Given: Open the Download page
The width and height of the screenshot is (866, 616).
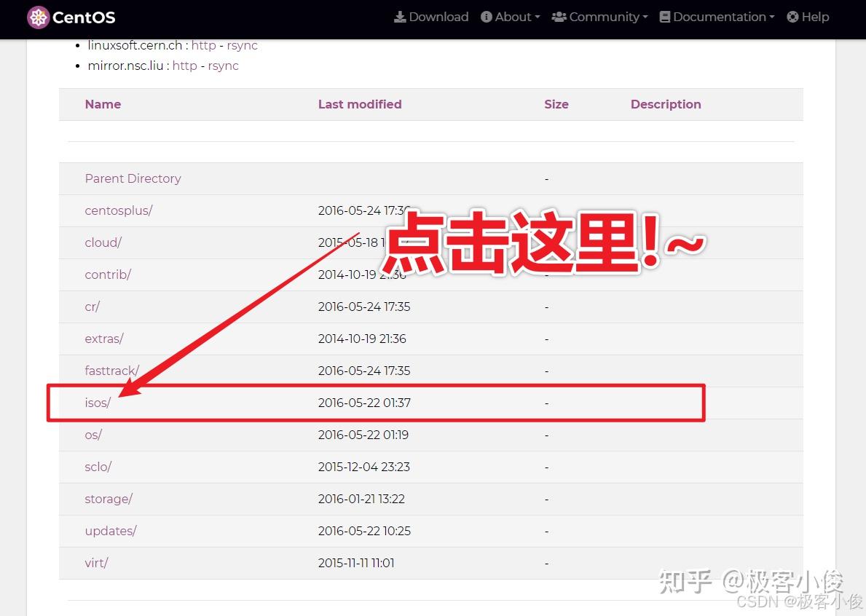Looking at the screenshot, I should pyautogui.click(x=437, y=16).
